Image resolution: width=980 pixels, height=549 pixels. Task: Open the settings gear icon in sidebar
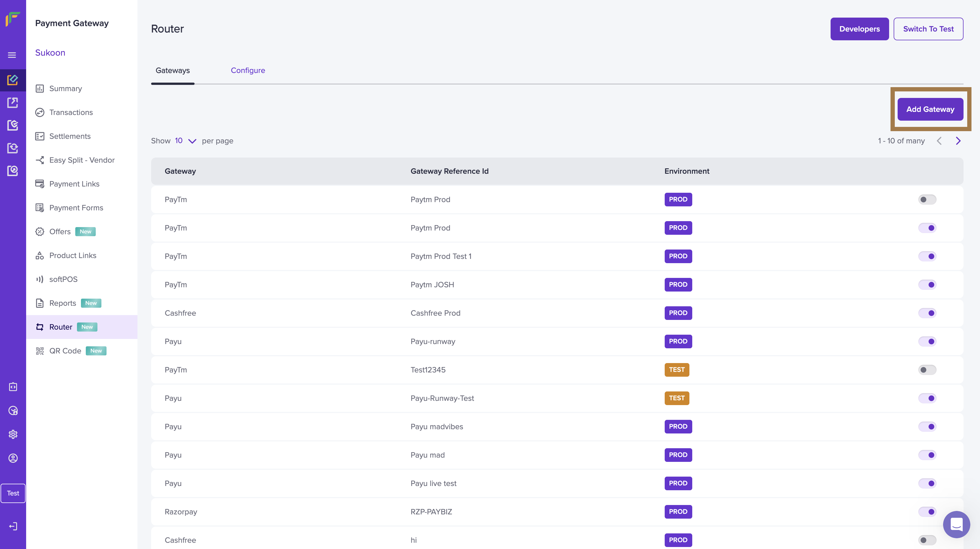[13, 434]
